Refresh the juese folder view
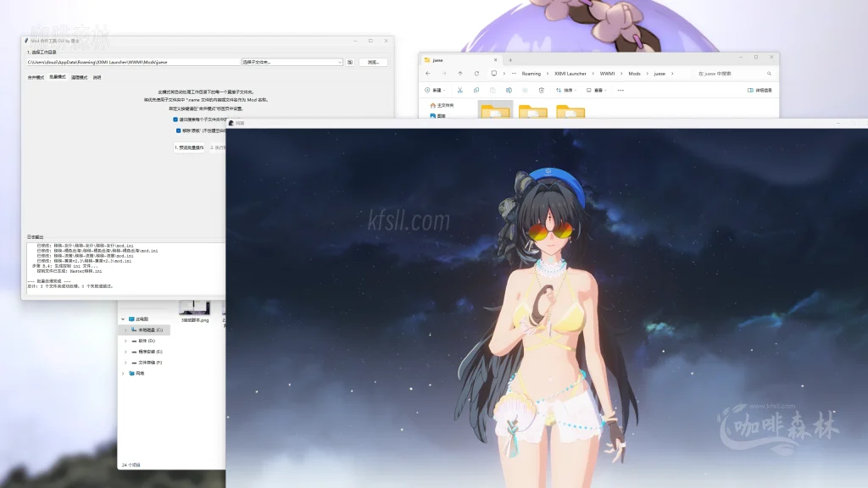This screenshot has height=488, width=868. [476, 74]
